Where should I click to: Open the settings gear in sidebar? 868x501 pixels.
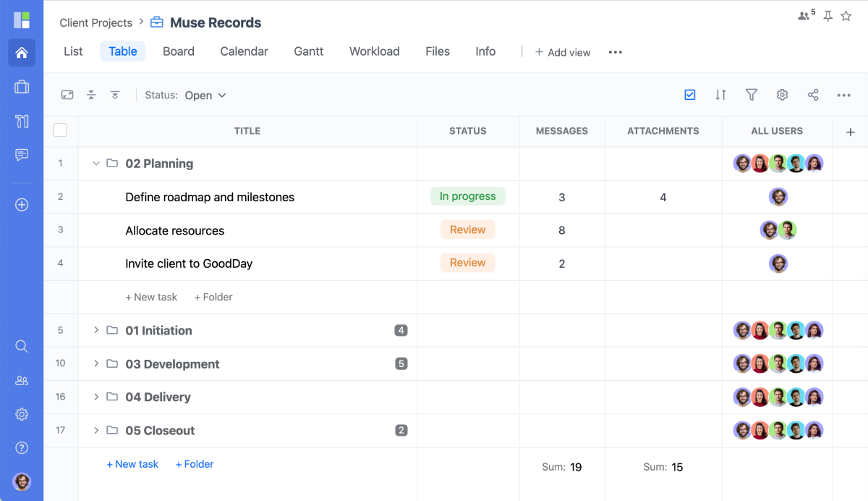pyautogui.click(x=22, y=414)
